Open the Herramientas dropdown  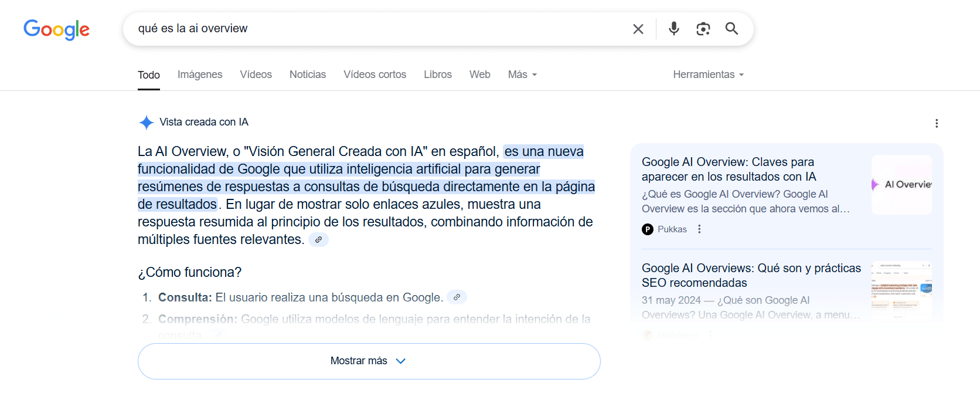(708, 74)
